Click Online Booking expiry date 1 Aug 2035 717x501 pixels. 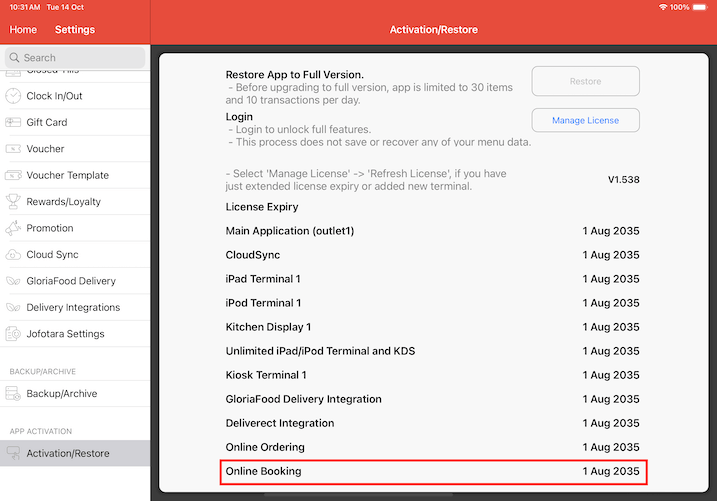pos(611,471)
